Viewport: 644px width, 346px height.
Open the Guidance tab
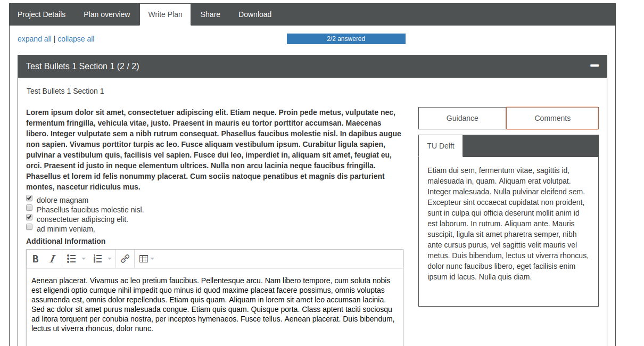click(462, 118)
